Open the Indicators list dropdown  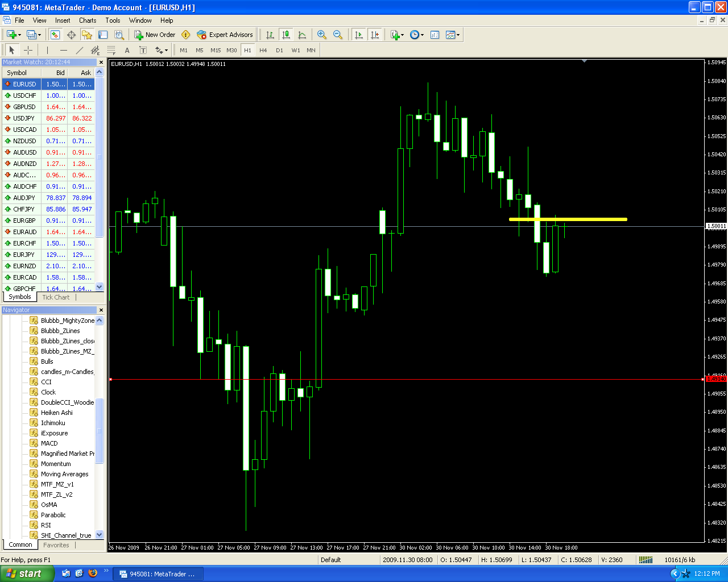[x=397, y=35]
